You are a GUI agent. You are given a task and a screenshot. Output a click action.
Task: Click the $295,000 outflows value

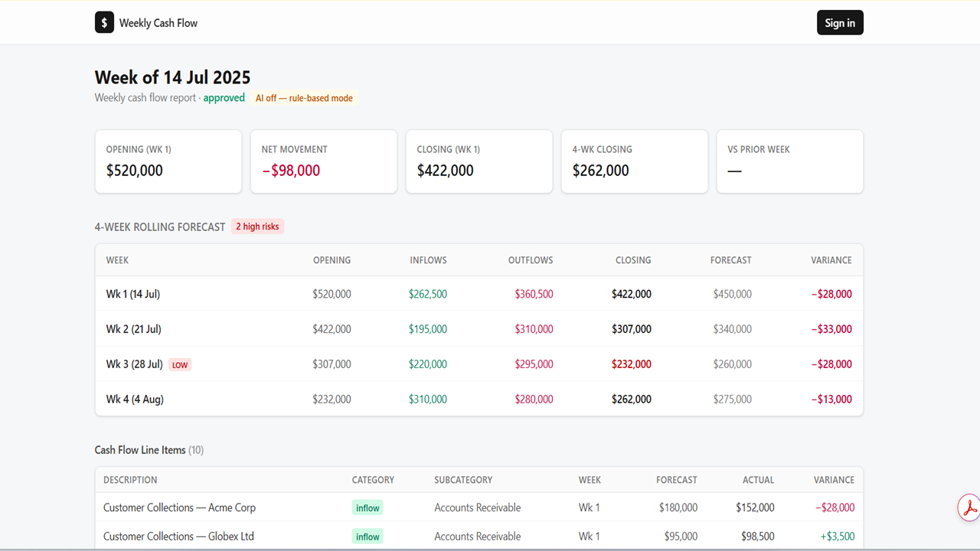pos(534,364)
